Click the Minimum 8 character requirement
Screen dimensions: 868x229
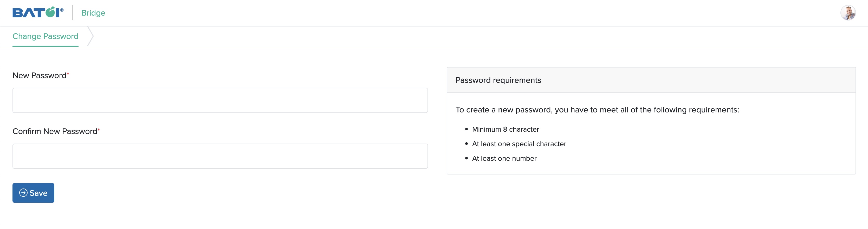506,130
